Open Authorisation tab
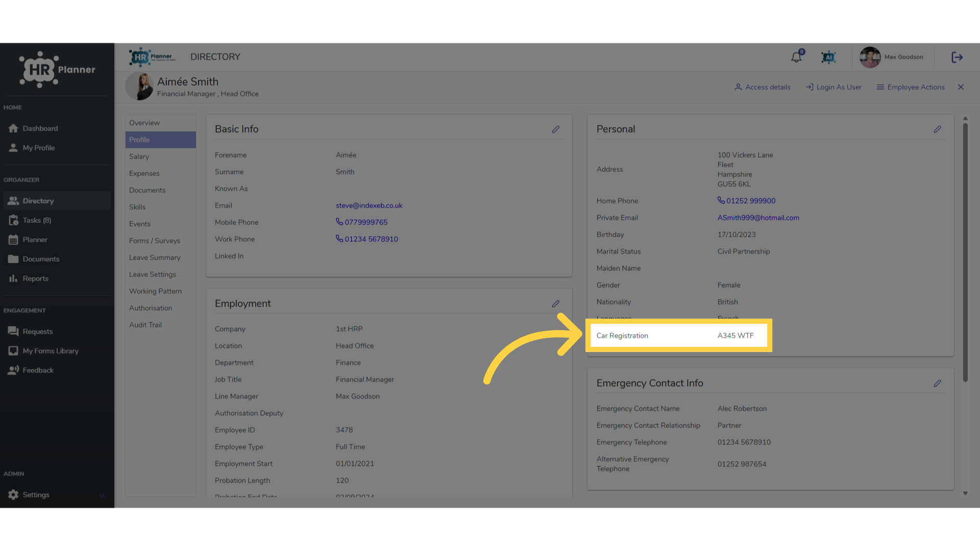The width and height of the screenshot is (980, 551). [x=161, y=308]
